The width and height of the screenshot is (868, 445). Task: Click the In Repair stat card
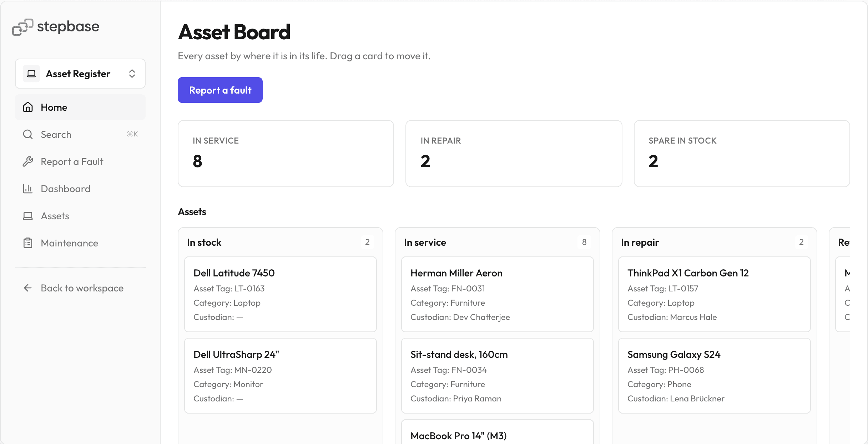coord(514,154)
